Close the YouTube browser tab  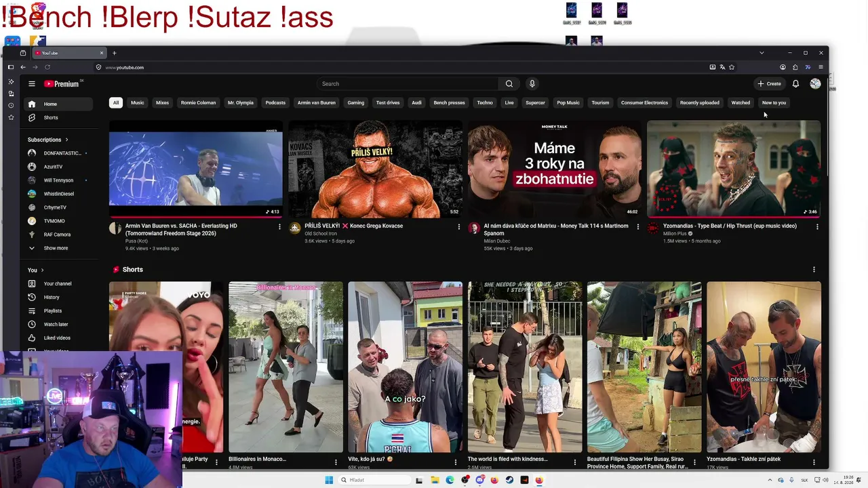pyautogui.click(x=102, y=53)
